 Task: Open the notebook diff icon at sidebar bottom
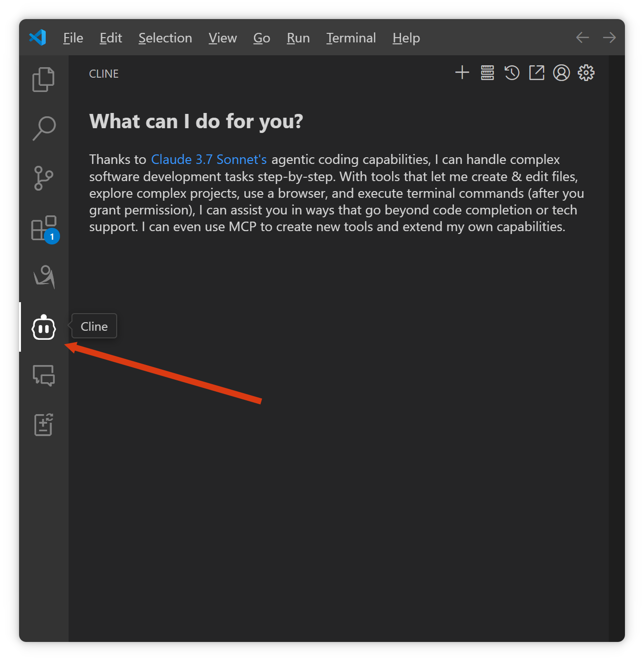pyautogui.click(x=43, y=424)
